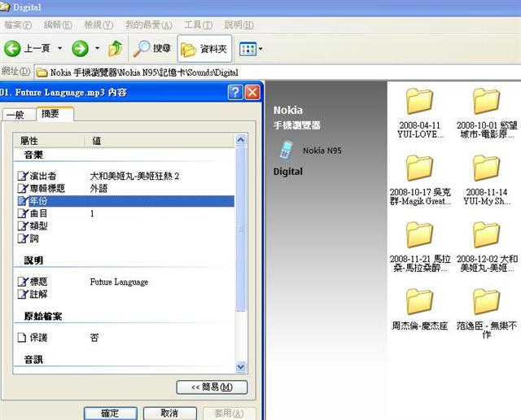The width and height of the screenshot is (521, 420).
Task: Select the 2008-04-11 YUI-LOVE folder
Action: coord(420,113)
